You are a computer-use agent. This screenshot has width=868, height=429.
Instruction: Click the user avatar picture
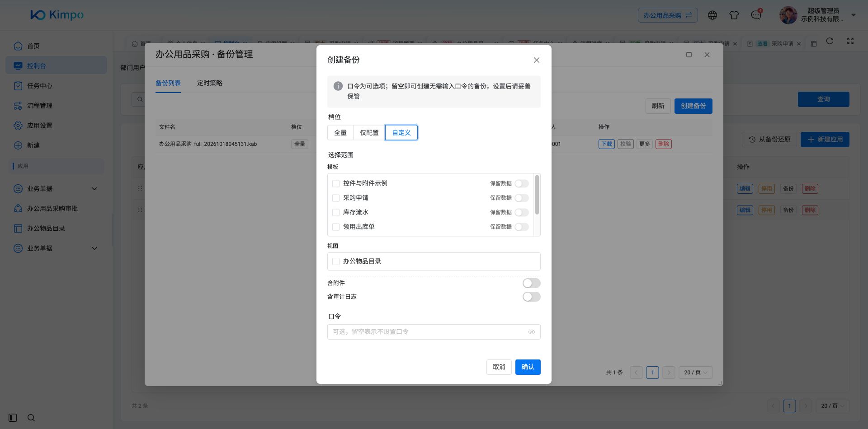[788, 15]
